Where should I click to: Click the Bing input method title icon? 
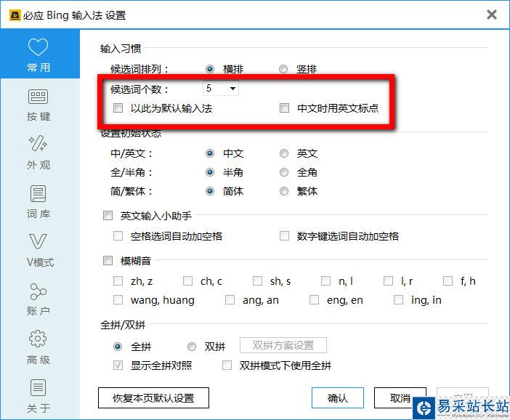point(15,15)
